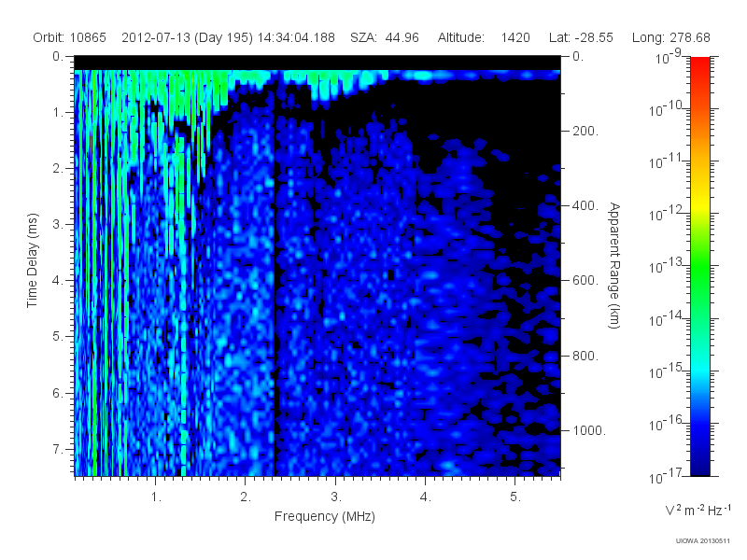Click the '200.' Apparent Range tick label

585,131
